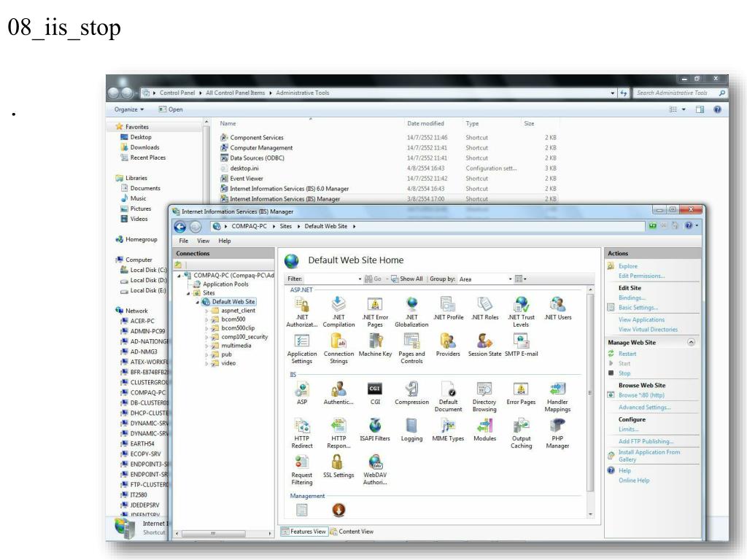This screenshot has width=747, height=560.
Task: Open the Filter dropdown arrow
Action: [360, 279]
